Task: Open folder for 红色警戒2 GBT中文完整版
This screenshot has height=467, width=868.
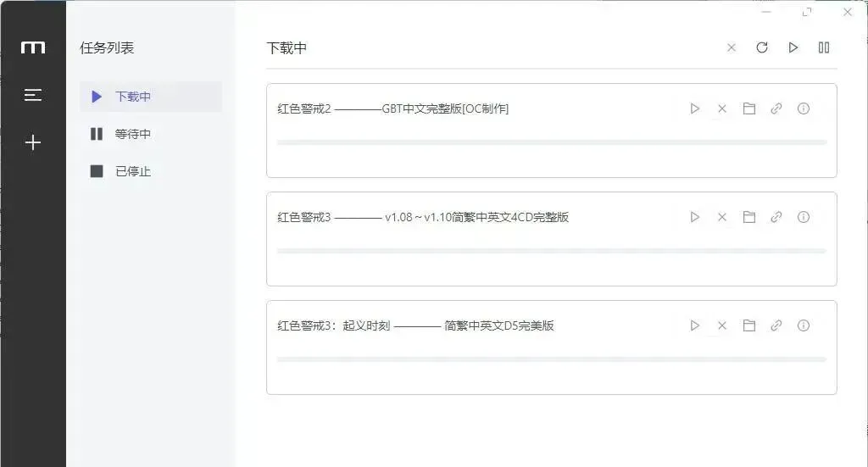Action: coord(749,108)
